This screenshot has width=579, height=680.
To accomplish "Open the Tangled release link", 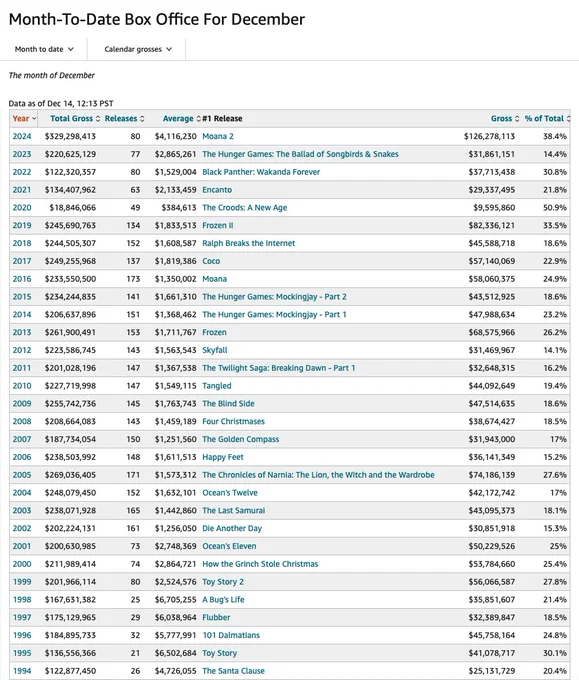I will 217,386.
